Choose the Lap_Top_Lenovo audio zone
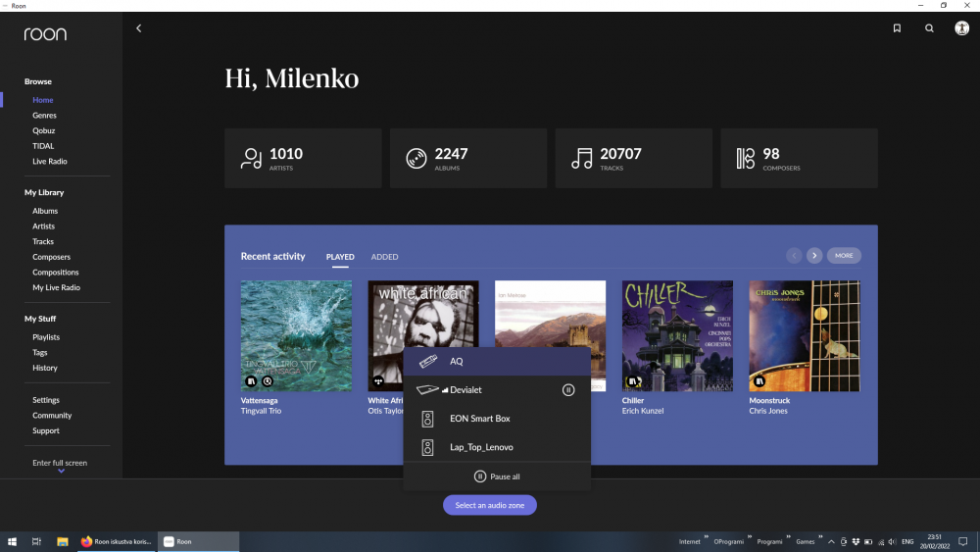 coord(481,447)
